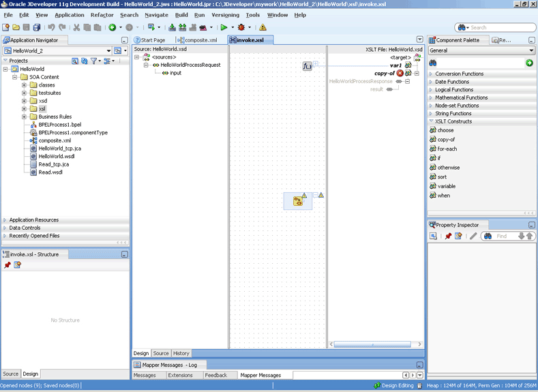Click the yellow warning triangle toolbar icon
The image size is (538, 392).
pos(263,27)
